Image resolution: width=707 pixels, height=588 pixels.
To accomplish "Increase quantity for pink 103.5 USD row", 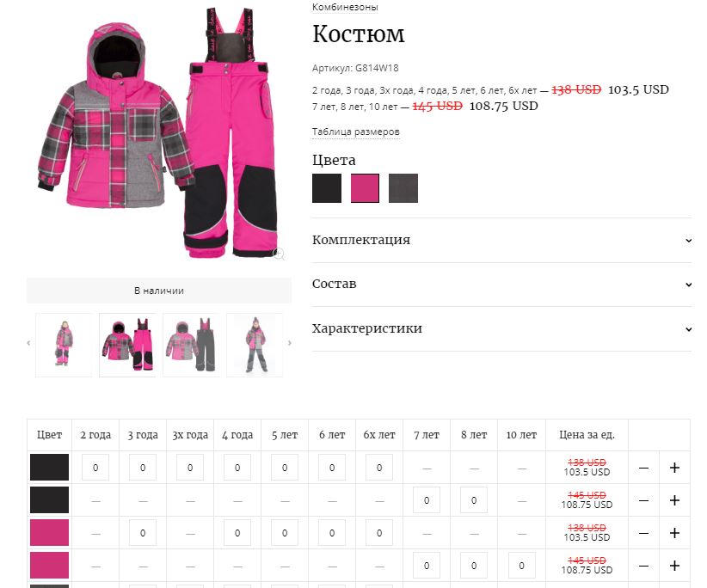I will tap(674, 533).
